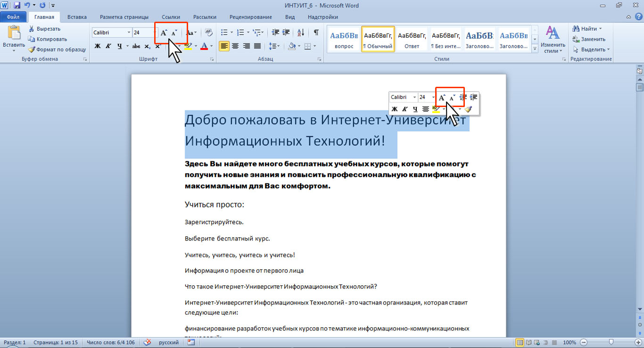Click the Копировать button
This screenshot has width=644, height=348.
(48, 39)
